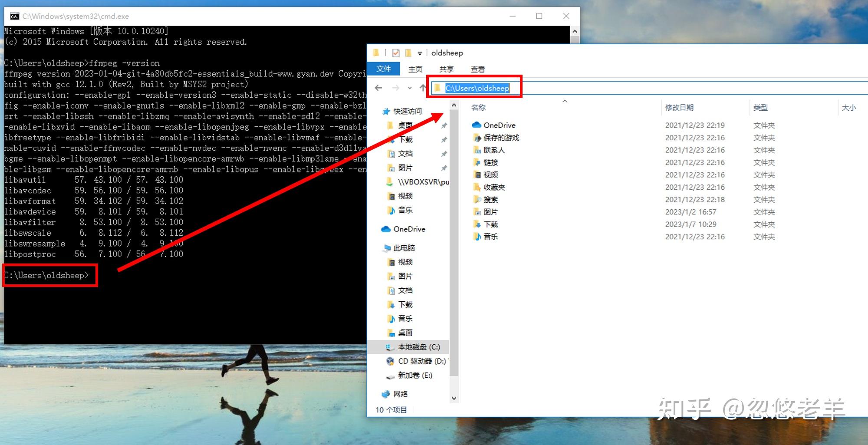868x445 pixels.
Task: Click the C:\Users\oldsheep address bar
Action: tap(477, 88)
